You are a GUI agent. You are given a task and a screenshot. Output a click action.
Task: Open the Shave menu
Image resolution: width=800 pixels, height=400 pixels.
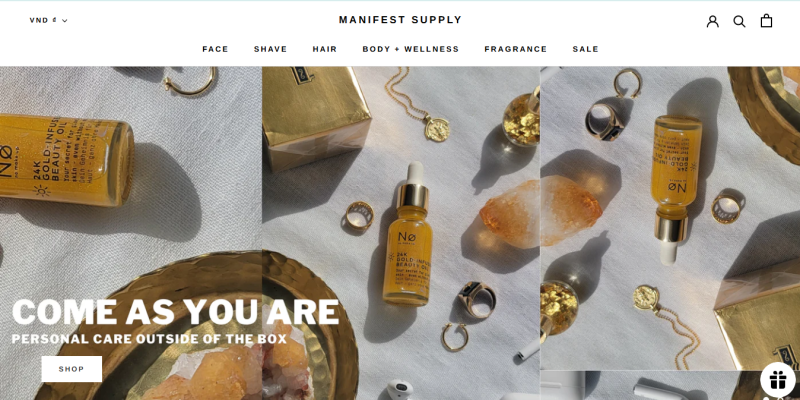pyautogui.click(x=270, y=49)
